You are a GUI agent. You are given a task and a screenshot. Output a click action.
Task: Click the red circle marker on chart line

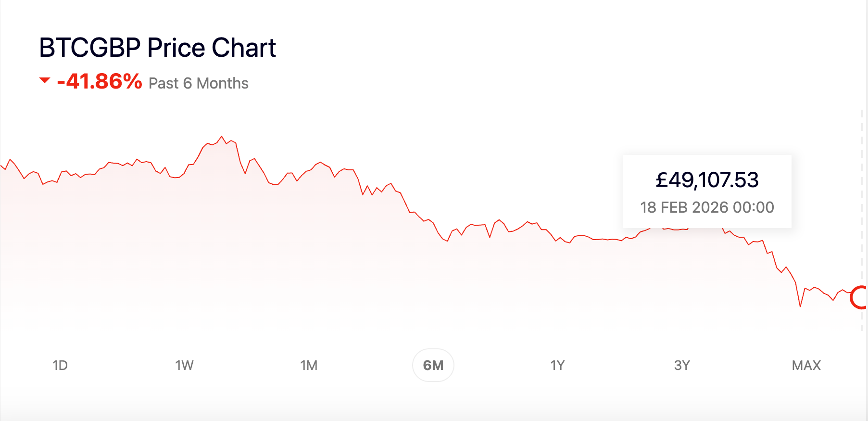pos(859,297)
